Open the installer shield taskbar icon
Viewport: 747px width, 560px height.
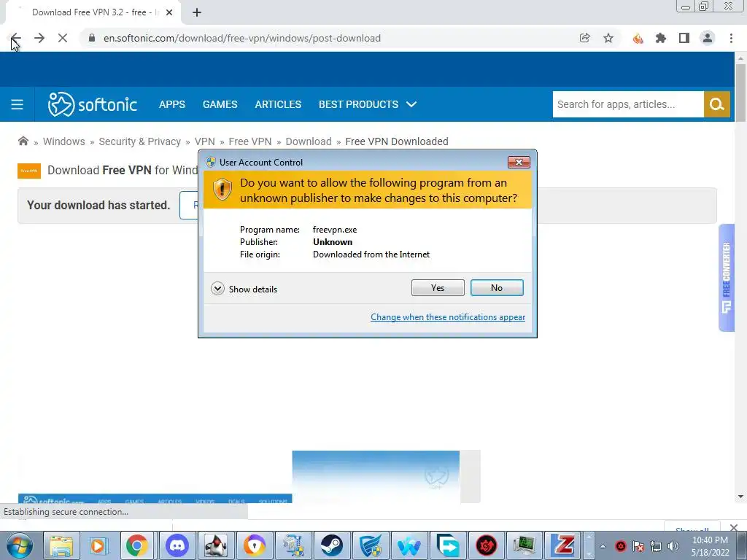click(293, 545)
